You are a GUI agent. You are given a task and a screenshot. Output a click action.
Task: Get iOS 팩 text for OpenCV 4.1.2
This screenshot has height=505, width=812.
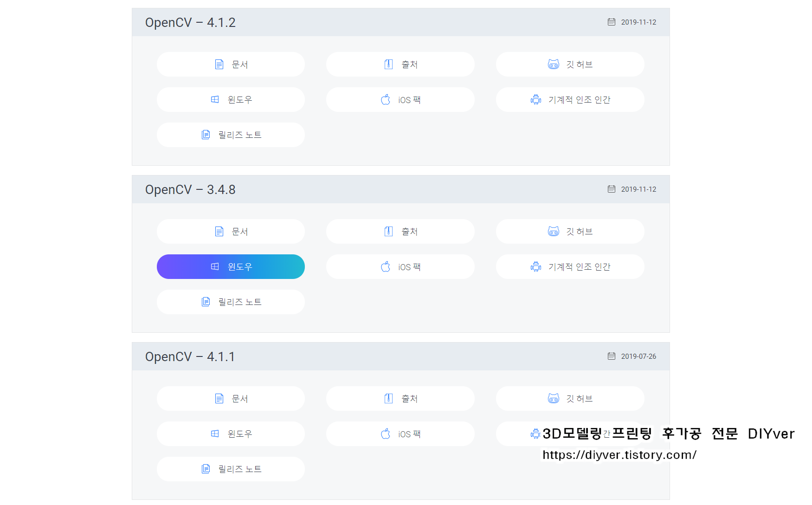click(x=409, y=100)
